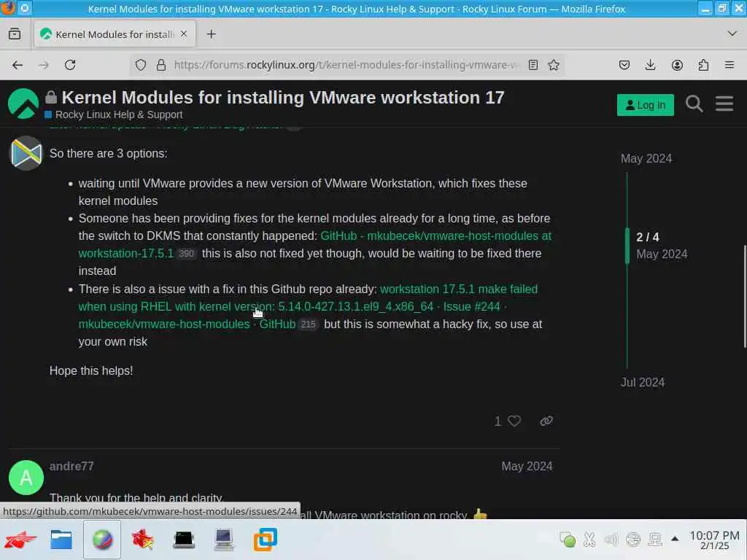Focus the URL address bar
The image size is (747, 560).
pyautogui.click(x=347, y=65)
